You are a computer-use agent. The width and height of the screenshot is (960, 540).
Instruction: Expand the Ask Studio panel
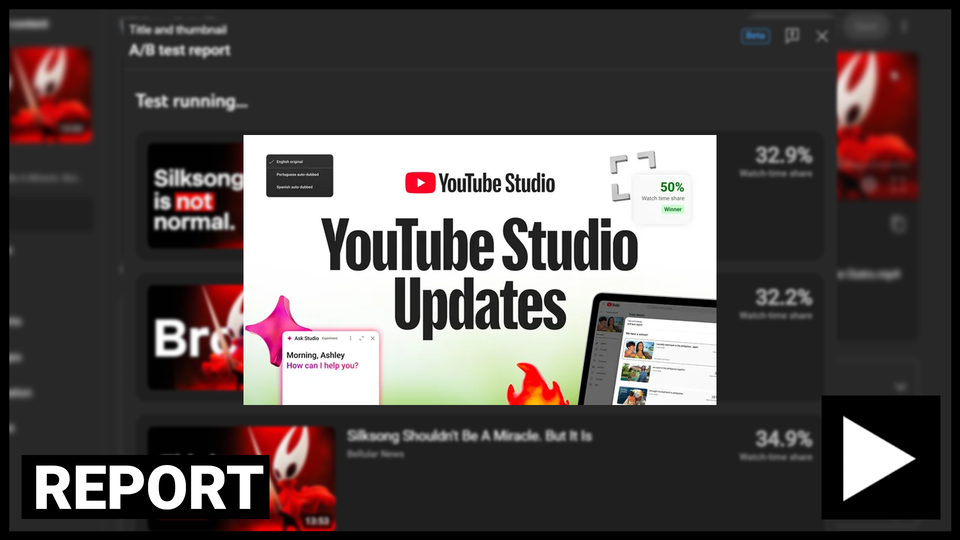(361, 338)
